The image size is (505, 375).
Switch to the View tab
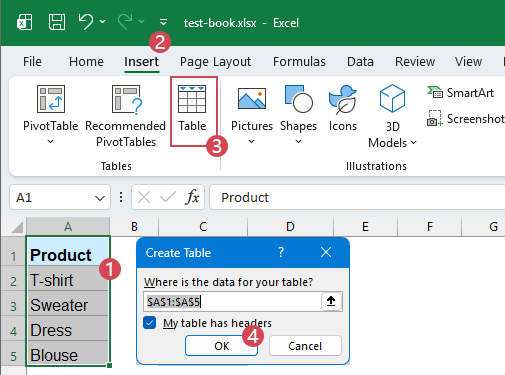[468, 62]
